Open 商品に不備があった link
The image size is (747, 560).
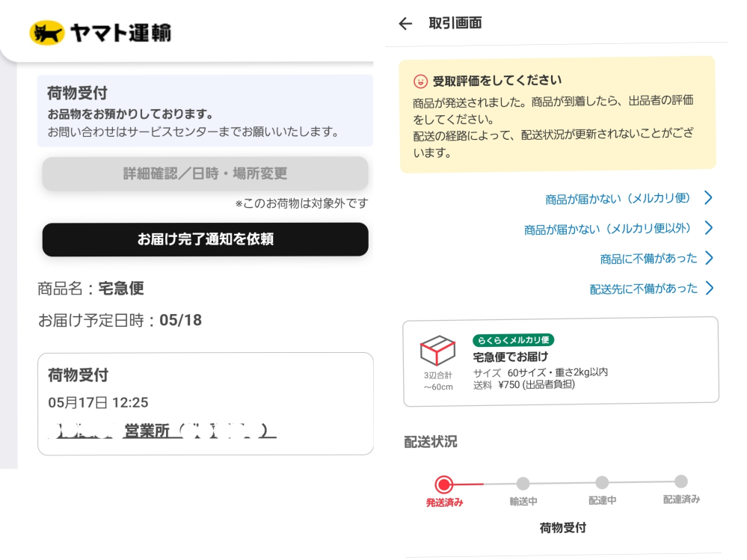(x=648, y=259)
